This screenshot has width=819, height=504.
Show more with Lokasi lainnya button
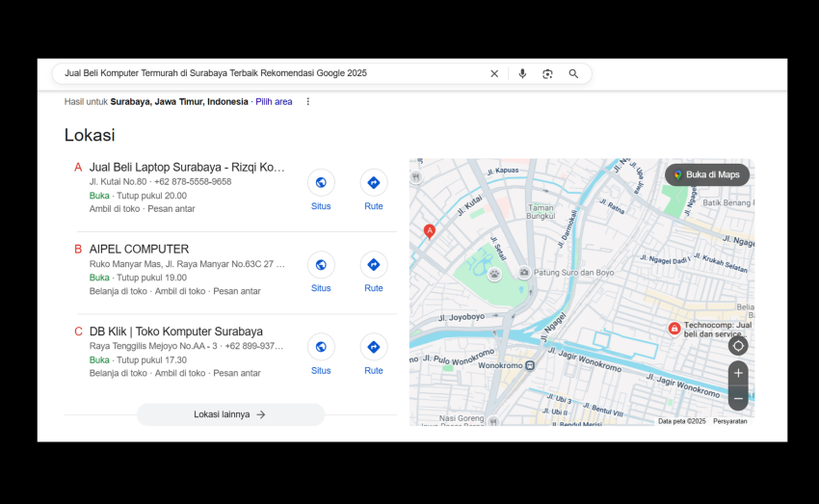[230, 414]
